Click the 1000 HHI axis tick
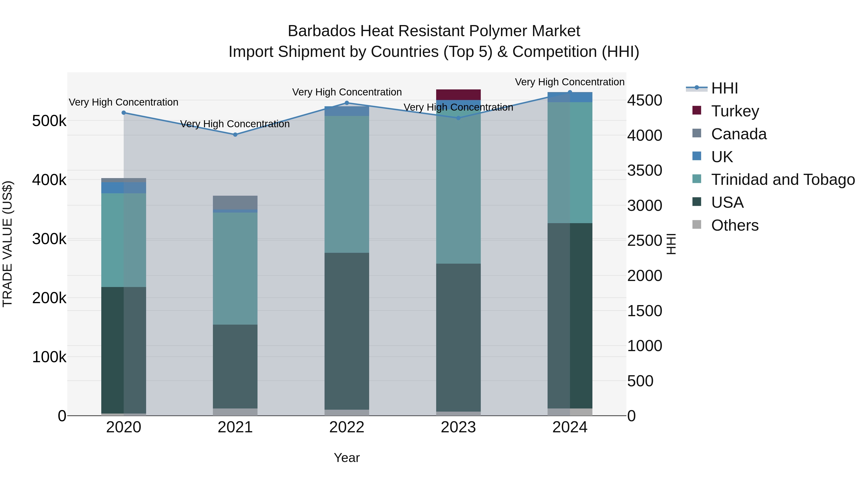868x488 pixels. pos(644,346)
